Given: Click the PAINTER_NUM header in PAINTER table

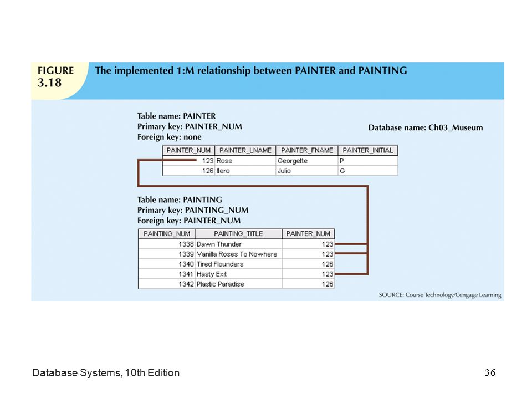Looking at the screenshot, I should pos(188,150).
